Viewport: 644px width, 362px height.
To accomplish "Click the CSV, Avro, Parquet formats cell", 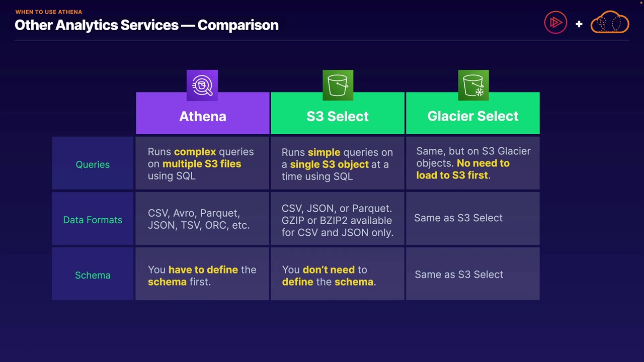I will click(x=202, y=219).
